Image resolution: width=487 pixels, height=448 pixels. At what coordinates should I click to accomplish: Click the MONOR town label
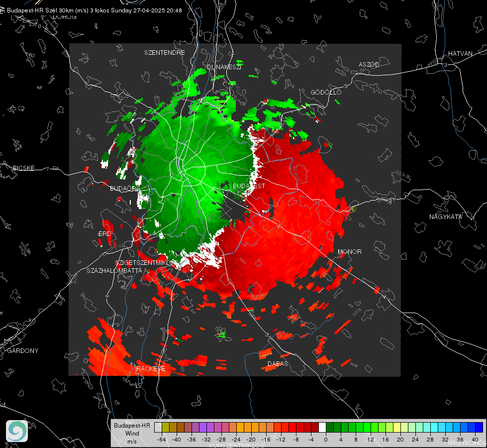[x=349, y=252]
